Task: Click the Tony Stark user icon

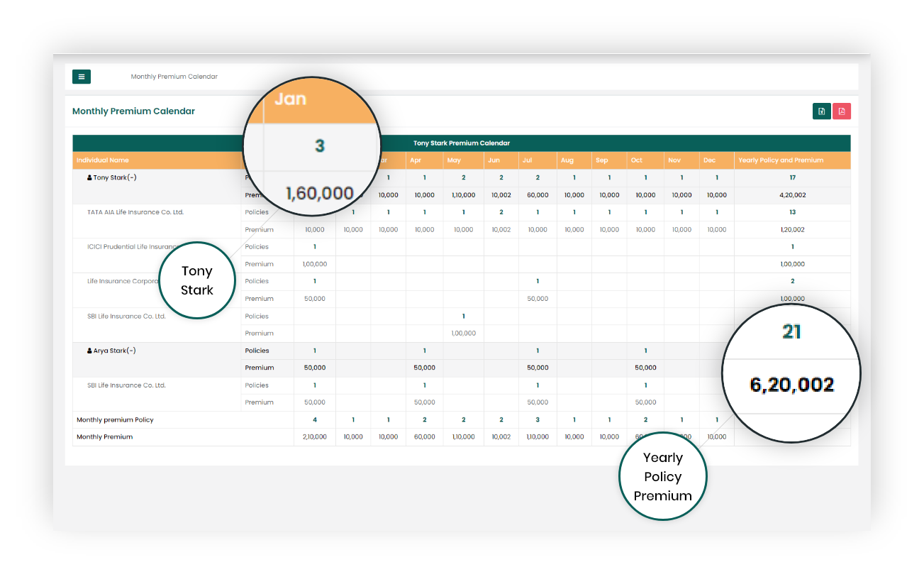Action: [x=89, y=178]
